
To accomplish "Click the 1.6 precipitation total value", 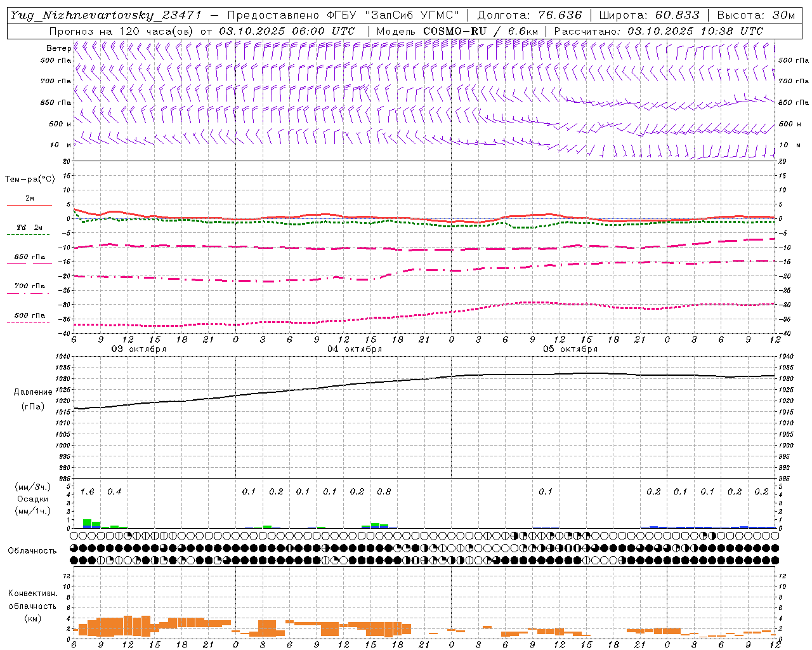I will [x=88, y=492].
